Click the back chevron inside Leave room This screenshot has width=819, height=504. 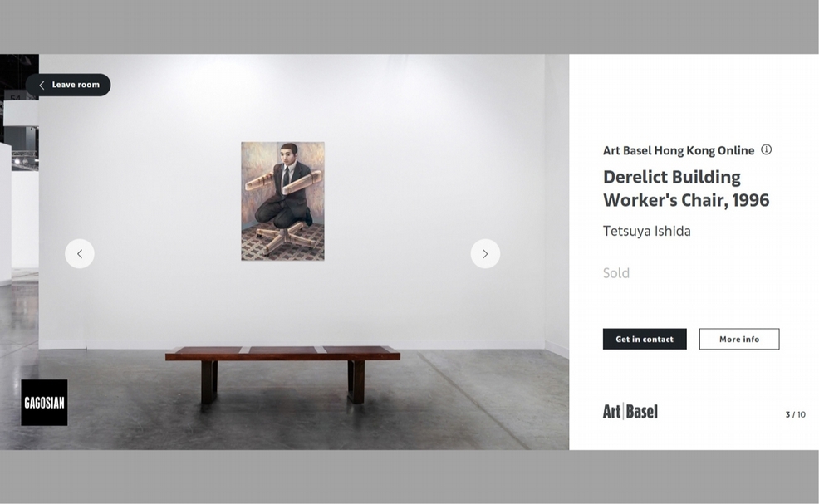click(x=42, y=86)
